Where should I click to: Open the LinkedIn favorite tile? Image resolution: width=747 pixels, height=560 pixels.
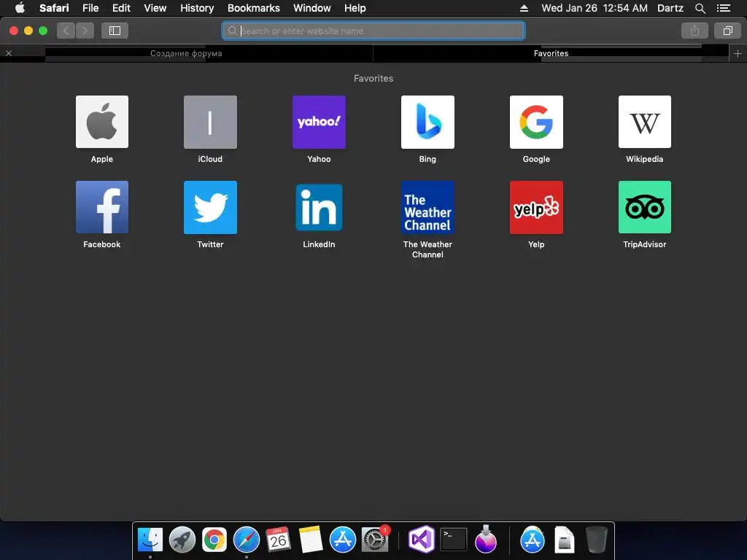pyautogui.click(x=319, y=207)
